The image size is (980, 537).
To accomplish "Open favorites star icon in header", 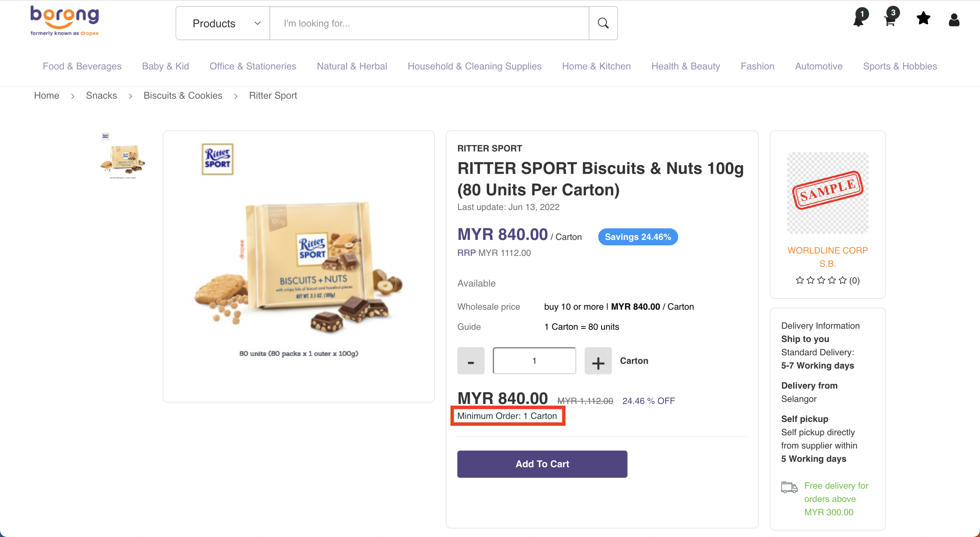I will 923,18.
